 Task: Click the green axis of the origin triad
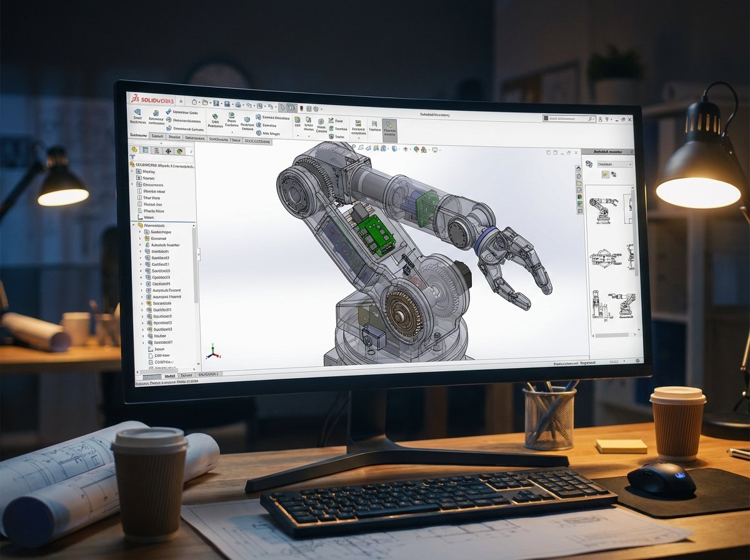pyautogui.click(x=212, y=347)
